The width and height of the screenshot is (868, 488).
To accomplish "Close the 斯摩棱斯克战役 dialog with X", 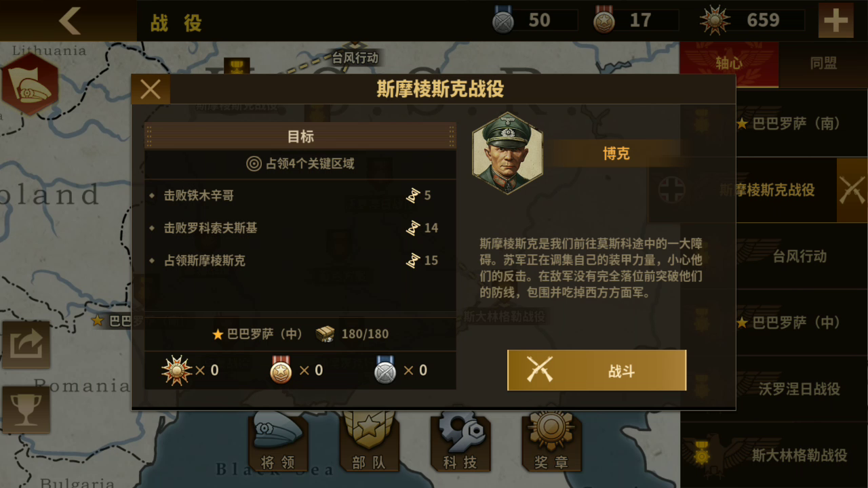I will [151, 89].
